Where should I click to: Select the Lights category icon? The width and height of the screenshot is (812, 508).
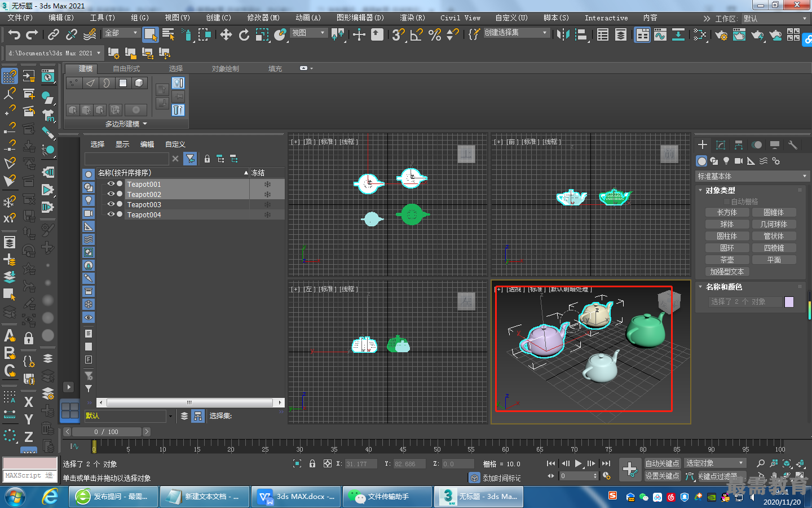(726, 161)
